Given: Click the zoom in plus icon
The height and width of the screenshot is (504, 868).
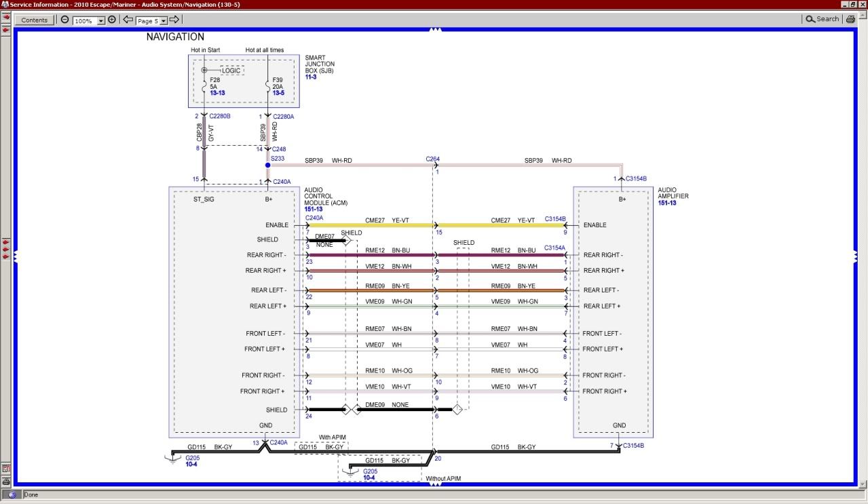Looking at the screenshot, I should point(112,20).
